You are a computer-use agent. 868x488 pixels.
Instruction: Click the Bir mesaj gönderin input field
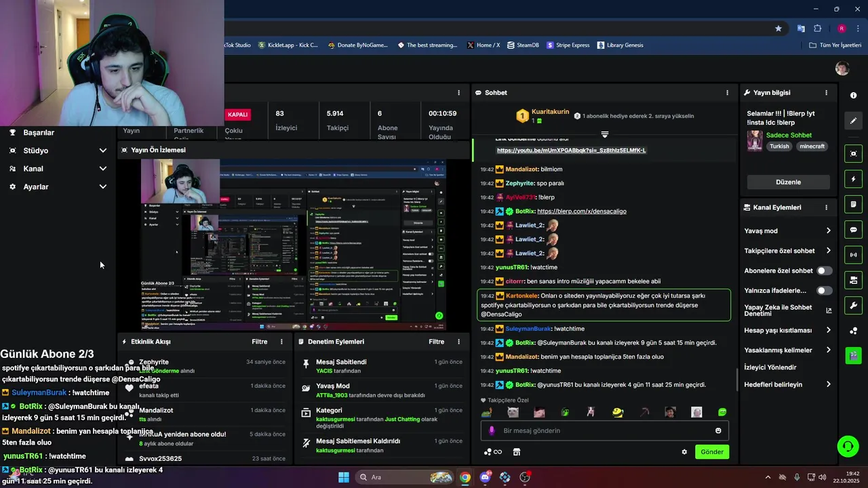click(605, 430)
